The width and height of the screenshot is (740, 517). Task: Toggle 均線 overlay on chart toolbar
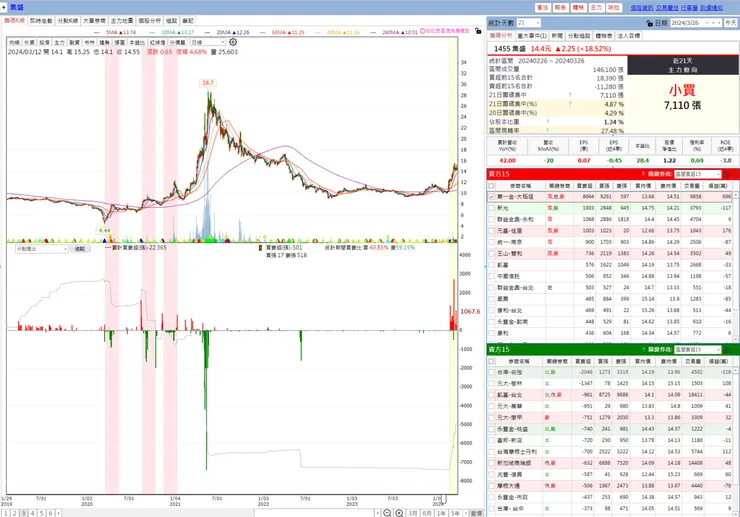coord(14,42)
